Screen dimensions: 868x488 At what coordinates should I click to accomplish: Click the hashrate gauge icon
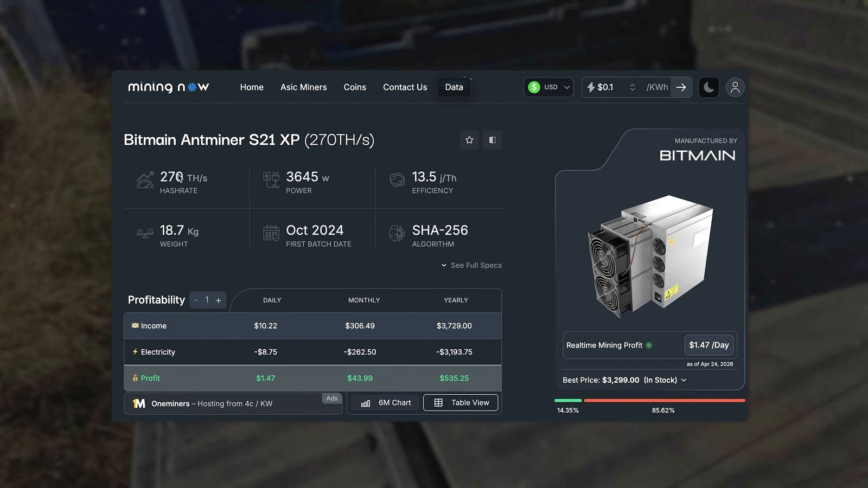tap(145, 180)
